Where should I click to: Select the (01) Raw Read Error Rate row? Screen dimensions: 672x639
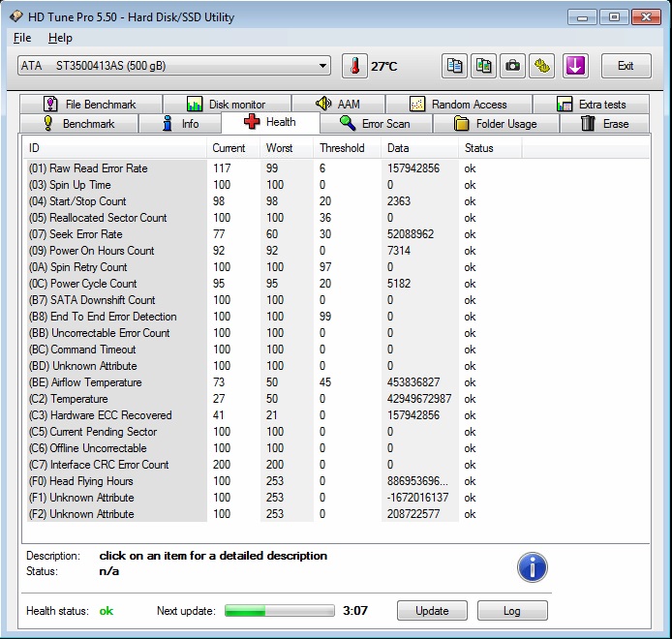274,168
